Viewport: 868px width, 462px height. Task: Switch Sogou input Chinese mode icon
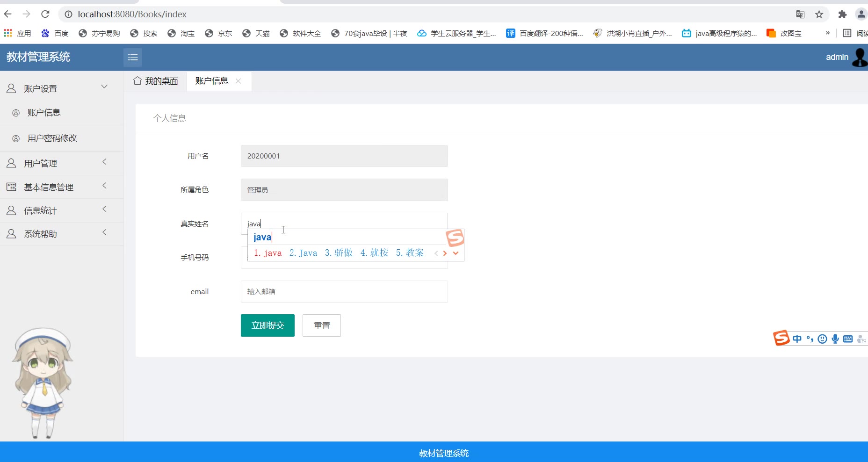(x=797, y=339)
